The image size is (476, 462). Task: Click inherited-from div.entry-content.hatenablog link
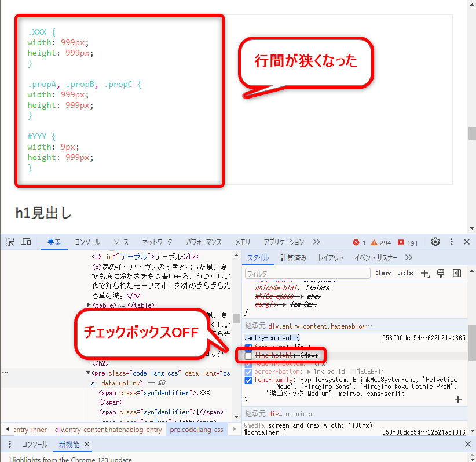[x=320, y=326]
